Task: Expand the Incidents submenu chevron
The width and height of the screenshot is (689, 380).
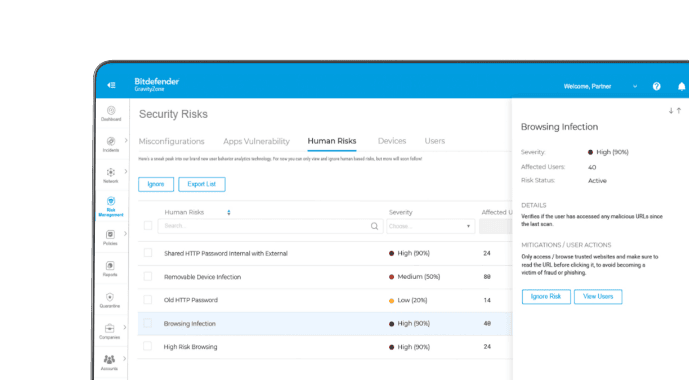Action: (126, 141)
